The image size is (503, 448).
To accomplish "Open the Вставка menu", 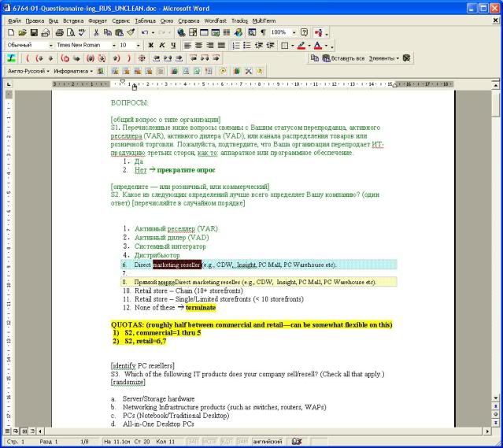I will pyautogui.click(x=73, y=20).
